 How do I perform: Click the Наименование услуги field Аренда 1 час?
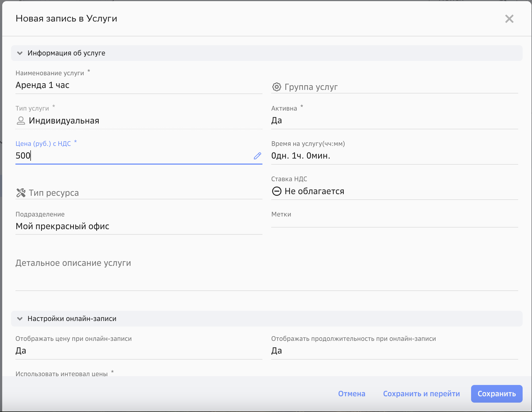coord(138,85)
